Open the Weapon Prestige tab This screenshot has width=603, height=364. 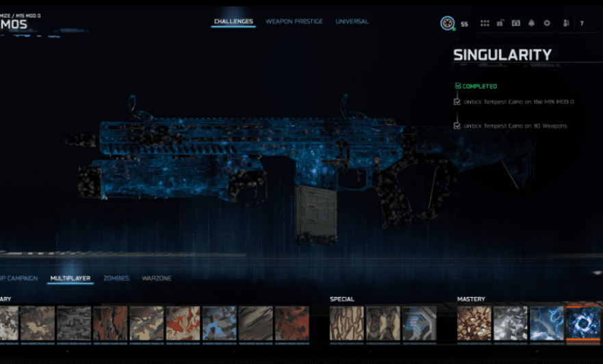[x=294, y=22]
